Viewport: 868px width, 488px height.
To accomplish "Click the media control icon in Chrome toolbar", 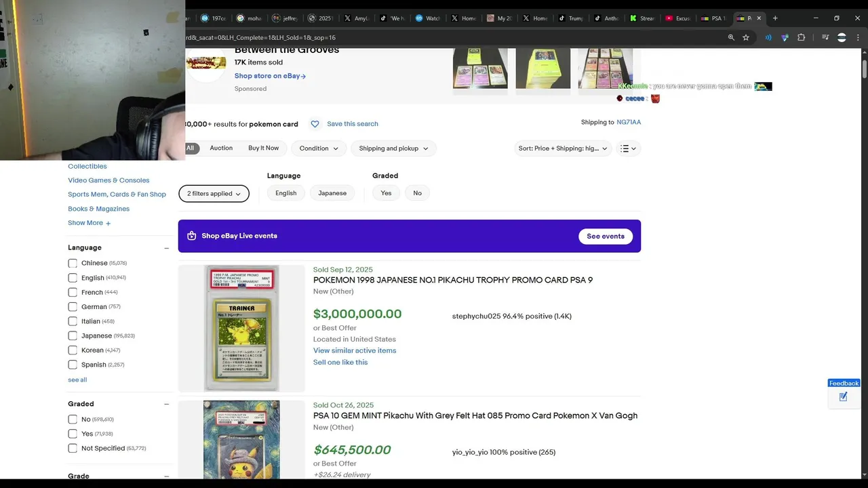I will tap(825, 37).
